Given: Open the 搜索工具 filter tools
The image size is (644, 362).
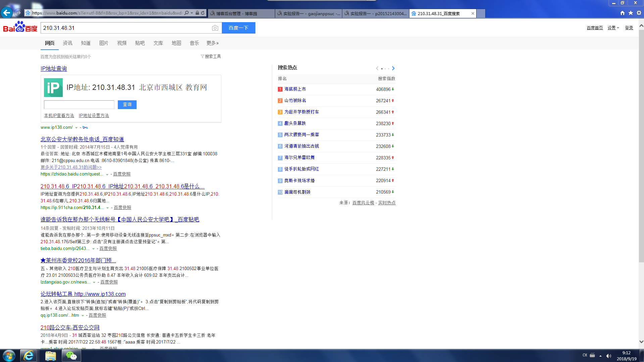Looking at the screenshot, I should tap(211, 56).
